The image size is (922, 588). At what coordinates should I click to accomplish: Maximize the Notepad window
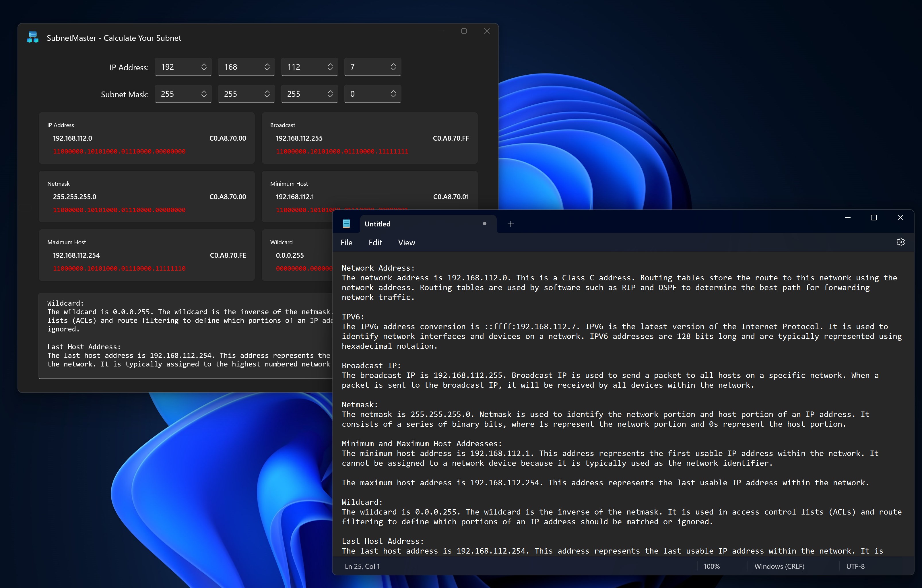tap(874, 218)
